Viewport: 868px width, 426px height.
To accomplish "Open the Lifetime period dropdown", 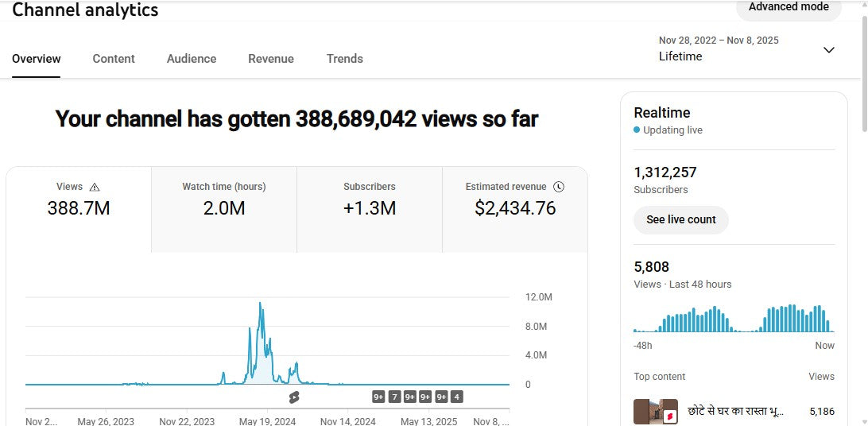I will [680, 56].
